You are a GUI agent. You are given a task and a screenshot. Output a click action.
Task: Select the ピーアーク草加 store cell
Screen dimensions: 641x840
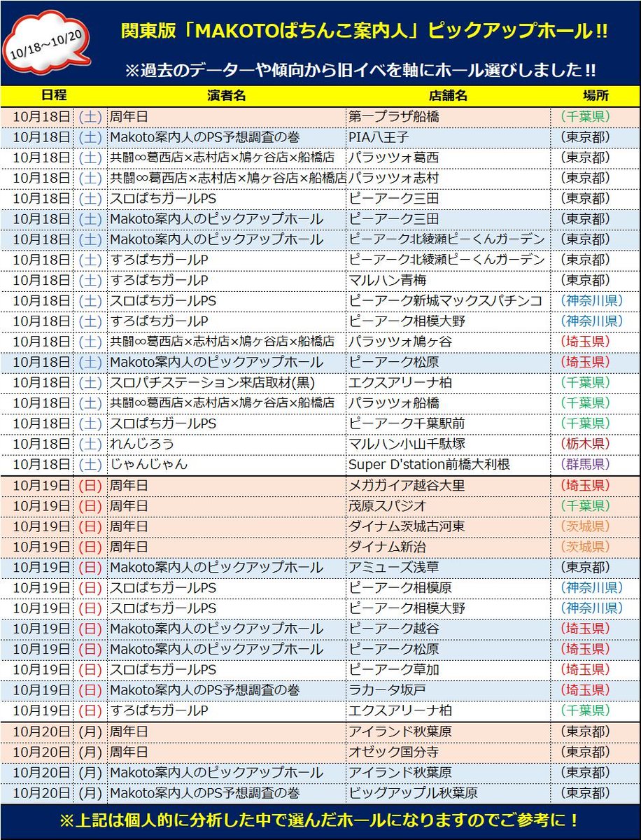coord(448,669)
